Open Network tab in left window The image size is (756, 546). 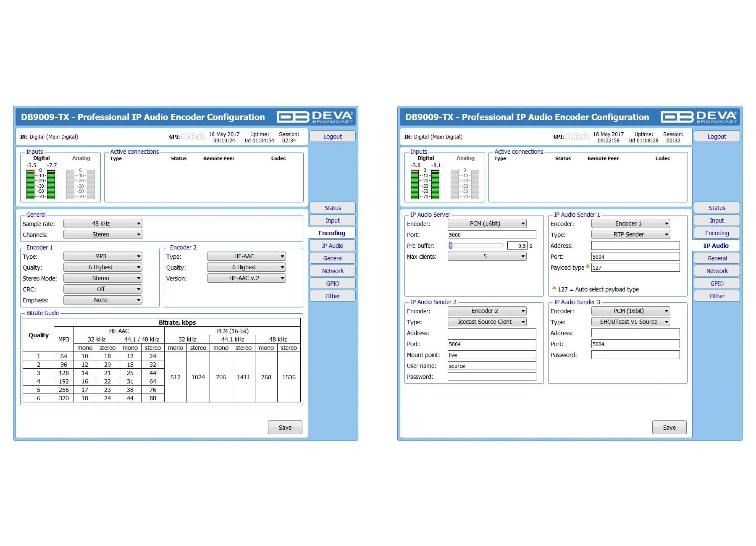tap(333, 271)
